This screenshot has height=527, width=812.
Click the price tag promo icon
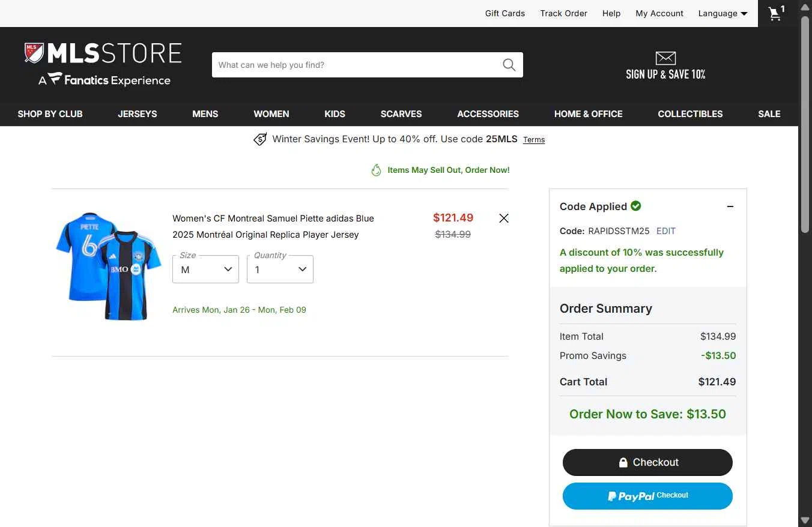260,139
